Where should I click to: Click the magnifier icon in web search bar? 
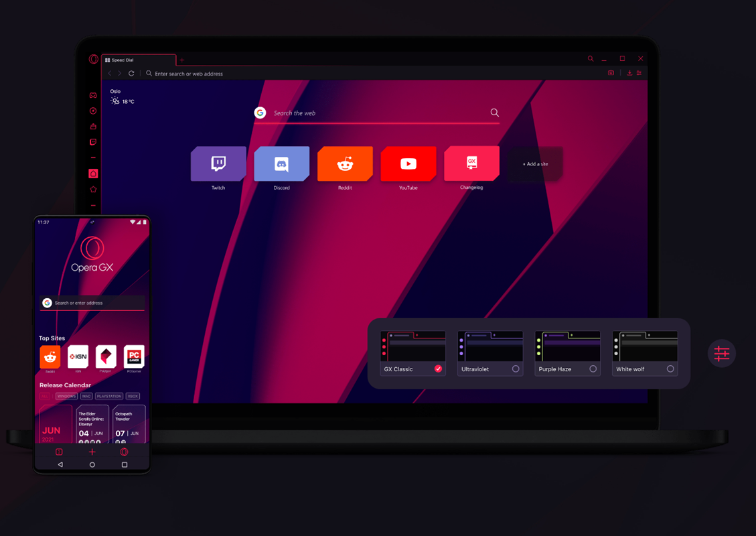tap(495, 113)
